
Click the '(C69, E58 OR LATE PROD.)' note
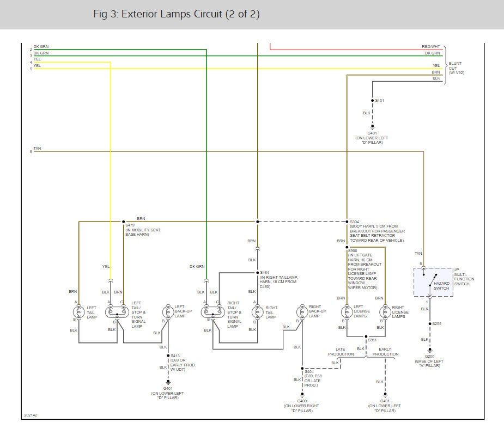pyautogui.click(x=313, y=381)
